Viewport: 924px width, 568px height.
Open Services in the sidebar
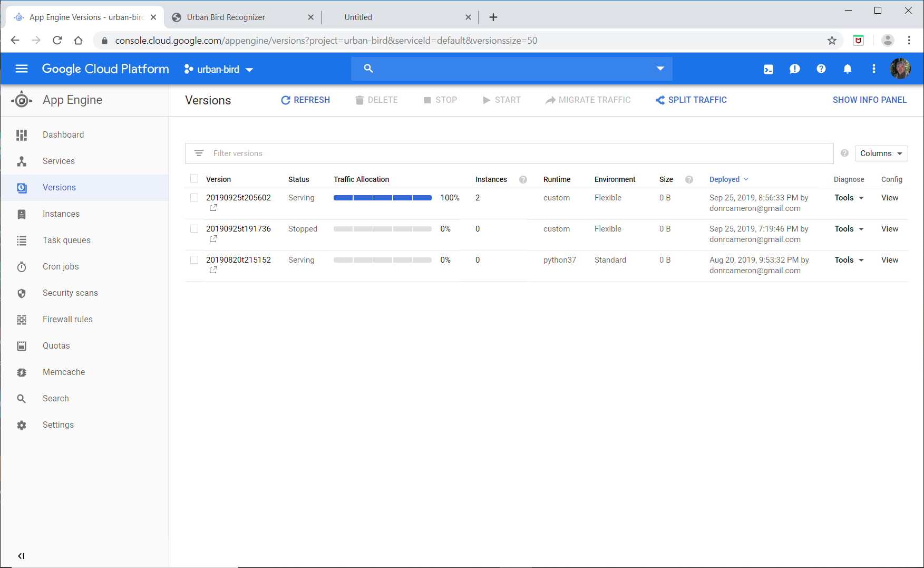(x=84, y=161)
